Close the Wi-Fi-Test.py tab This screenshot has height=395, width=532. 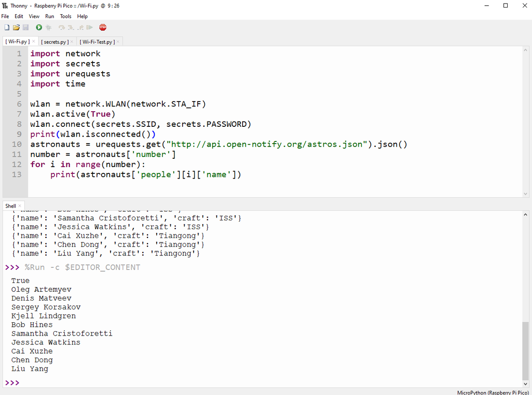pos(118,42)
